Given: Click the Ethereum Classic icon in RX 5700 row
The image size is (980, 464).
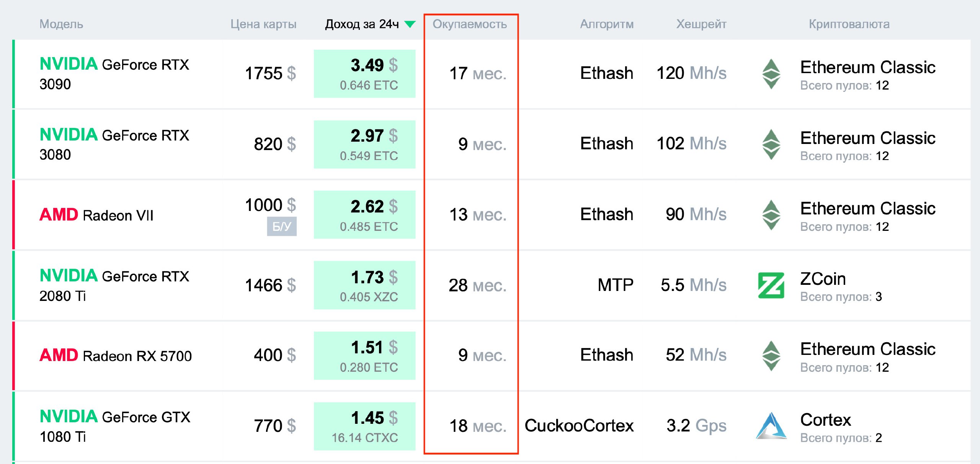Looking at the screenshot, I should tap(771, 356).
